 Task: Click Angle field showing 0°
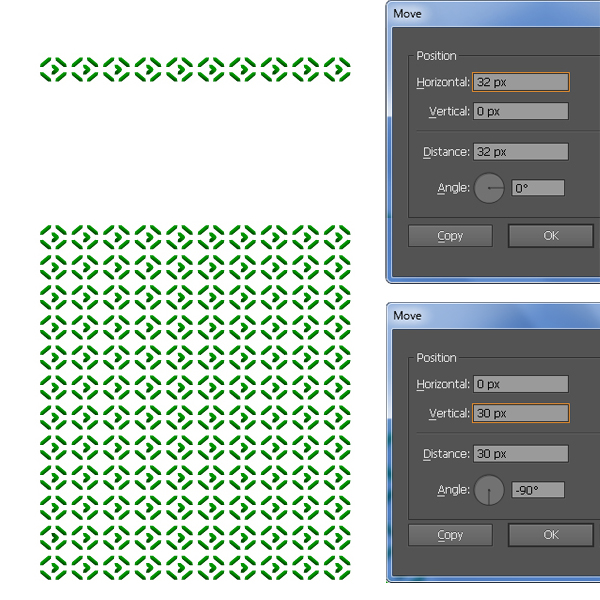tap(538, 188)
